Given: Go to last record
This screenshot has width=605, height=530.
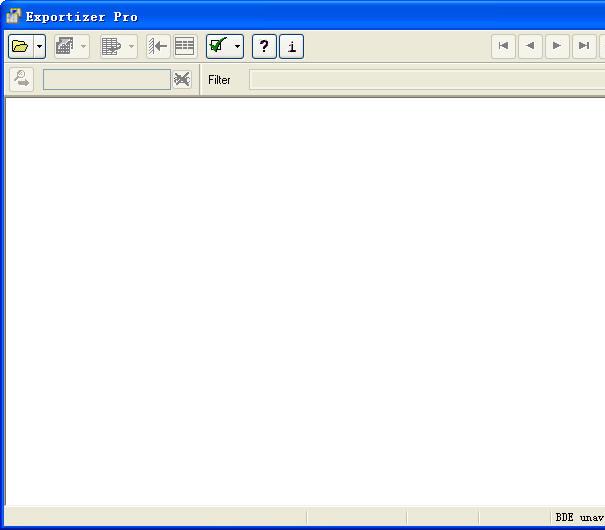Looking at the screenshot, I should point(584,46).
